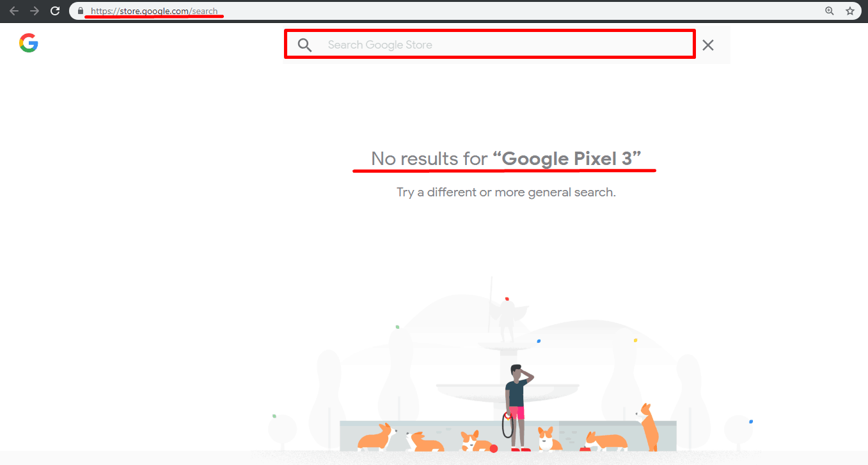Screen dimensions: 868x465
Task: Click the leftmost corgi in the illustration
Action: click(x=377, y=437)
